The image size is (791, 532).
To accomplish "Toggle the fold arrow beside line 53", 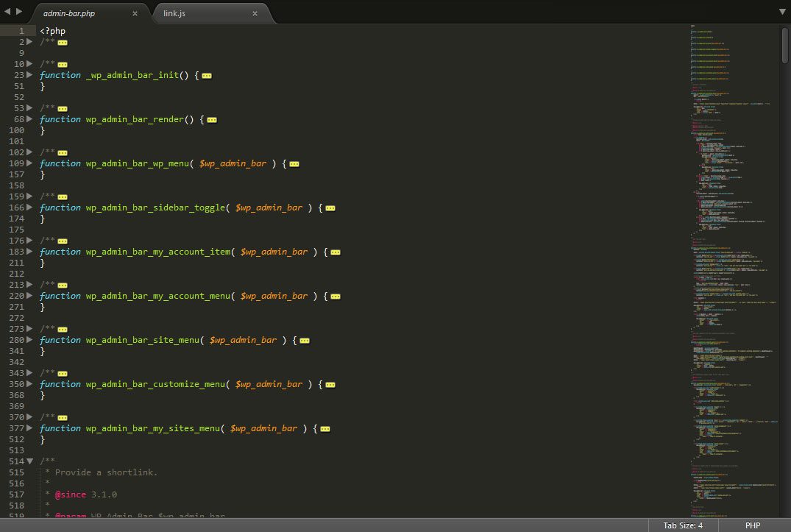I will [29, 108].
